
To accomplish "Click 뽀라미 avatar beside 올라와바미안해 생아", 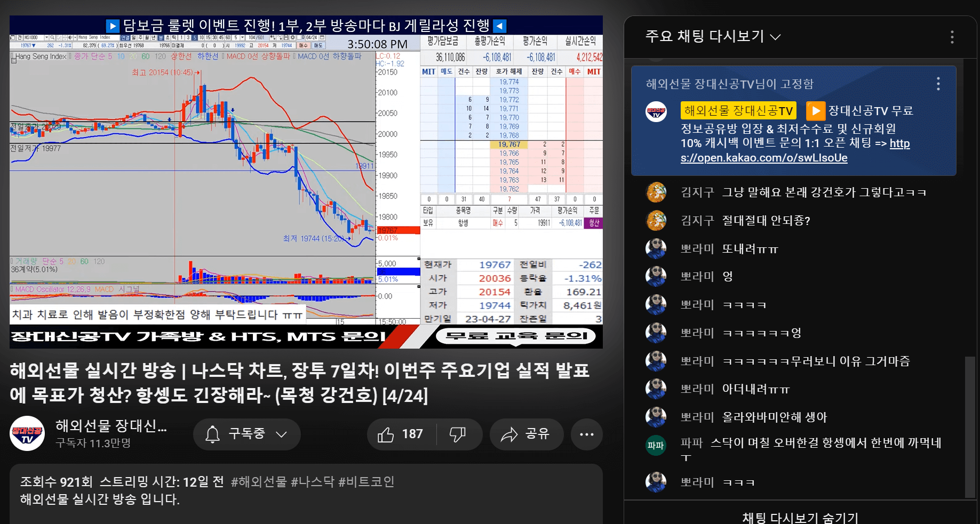I will pos(656,417).
